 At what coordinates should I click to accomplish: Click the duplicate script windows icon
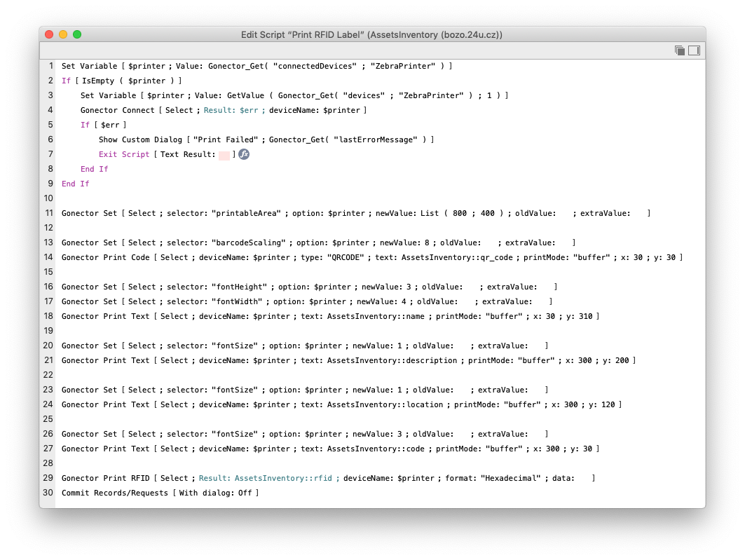pyautogui.click(x=680, y=50)
